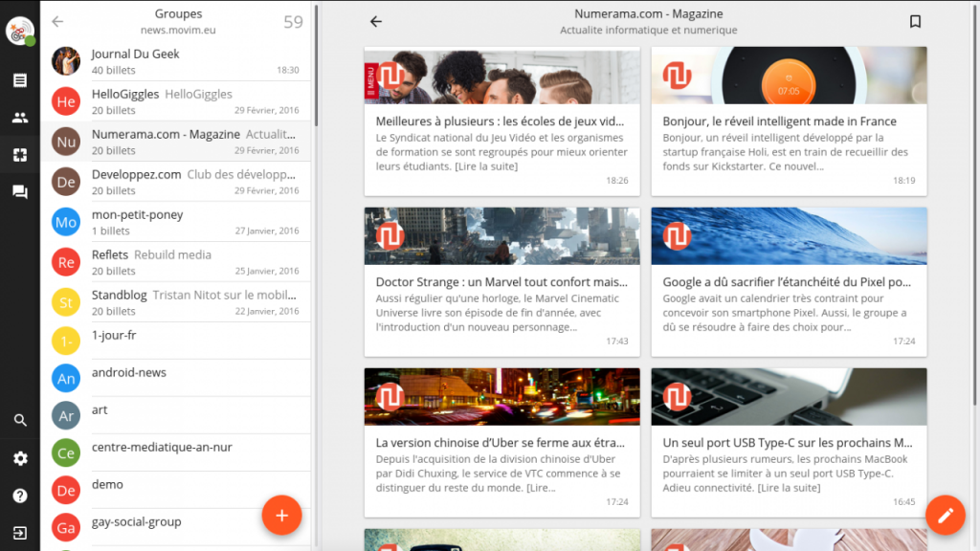Click the brown 'Nu' Numerama avatar
980x551 pixels.
(66, 142)
